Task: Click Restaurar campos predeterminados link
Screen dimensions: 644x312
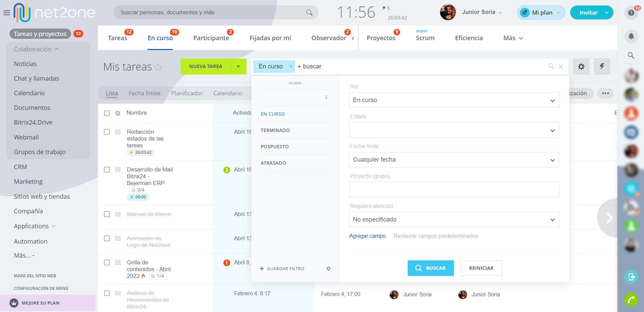Action: pos(436,236)
